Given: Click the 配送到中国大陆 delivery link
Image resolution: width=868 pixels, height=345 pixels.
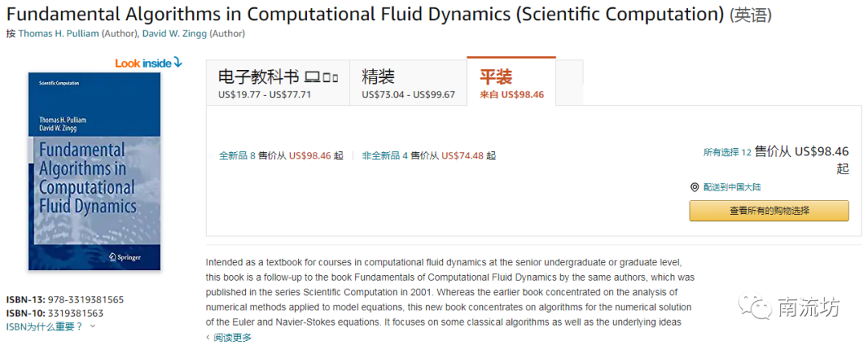Looking at the screenshot, I should click(x=731, y=187).
